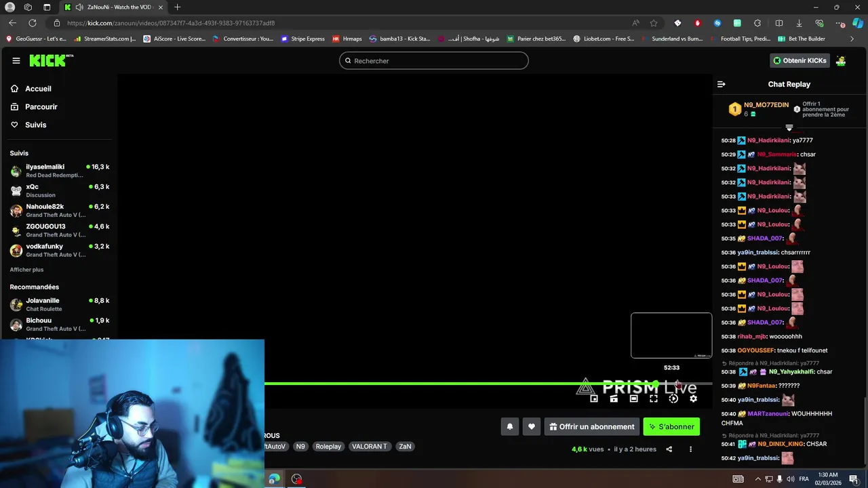This screenshot has height=488, width=868.
Task: Open browser split screen
Action: [x=779, y=22]
